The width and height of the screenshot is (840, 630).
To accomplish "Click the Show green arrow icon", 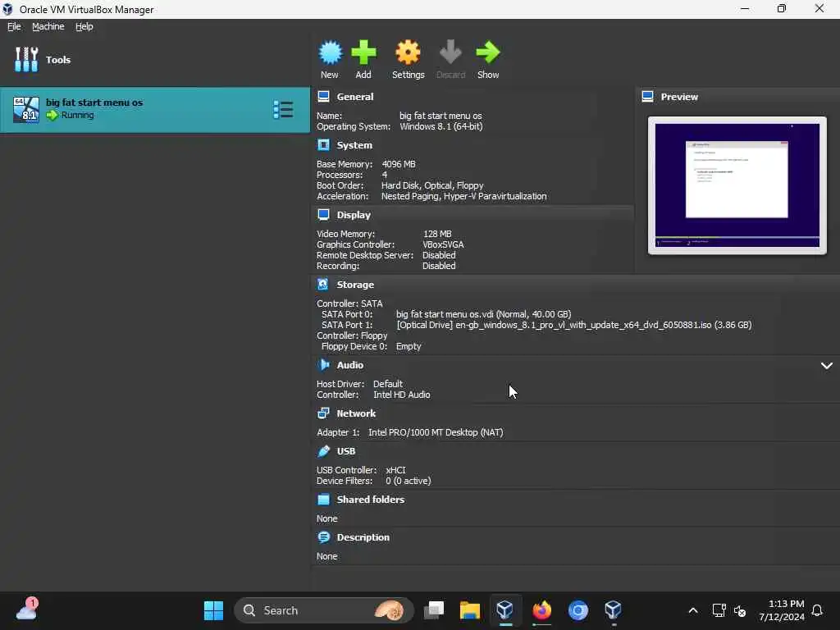I will (x=488, y=52).
